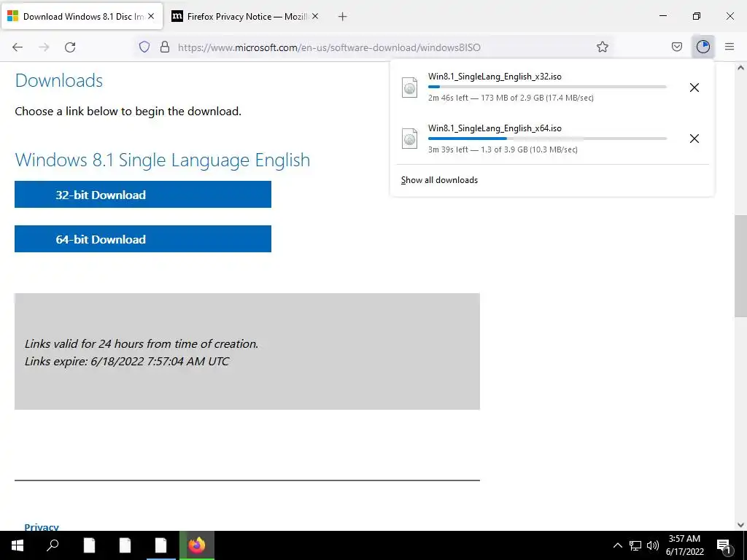Viewport: 747px width, 560px height.
Task: Open the second blank document taskbar icon
Action: click(x=125, y=545)
